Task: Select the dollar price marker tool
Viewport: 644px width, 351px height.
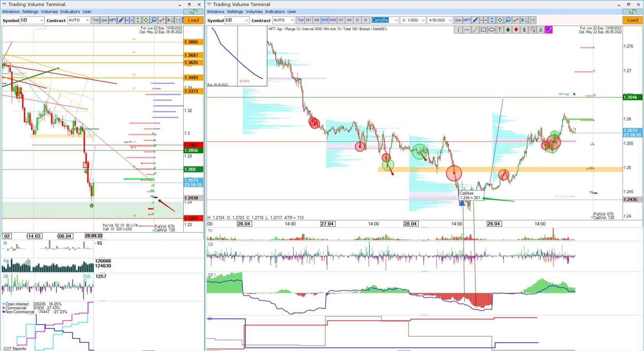Action: point(524,30)
